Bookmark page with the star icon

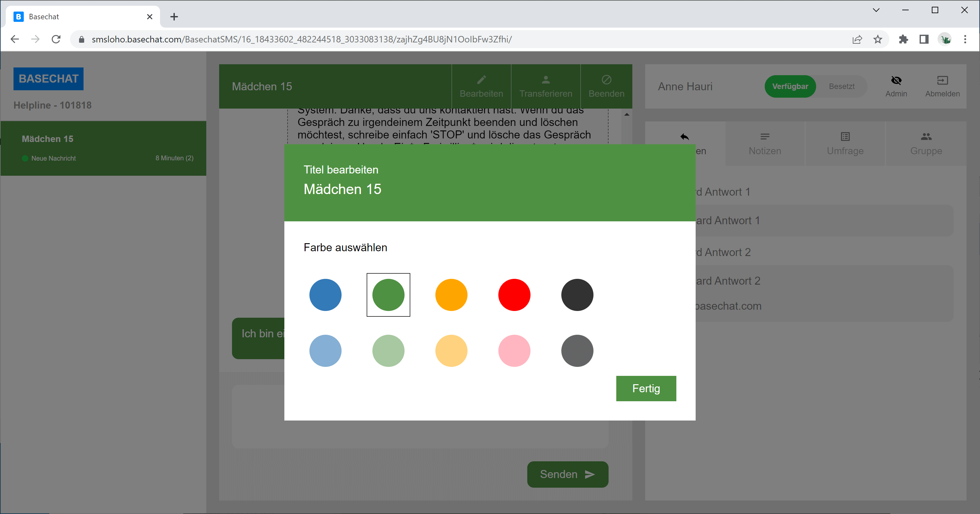tap(878, 39)
